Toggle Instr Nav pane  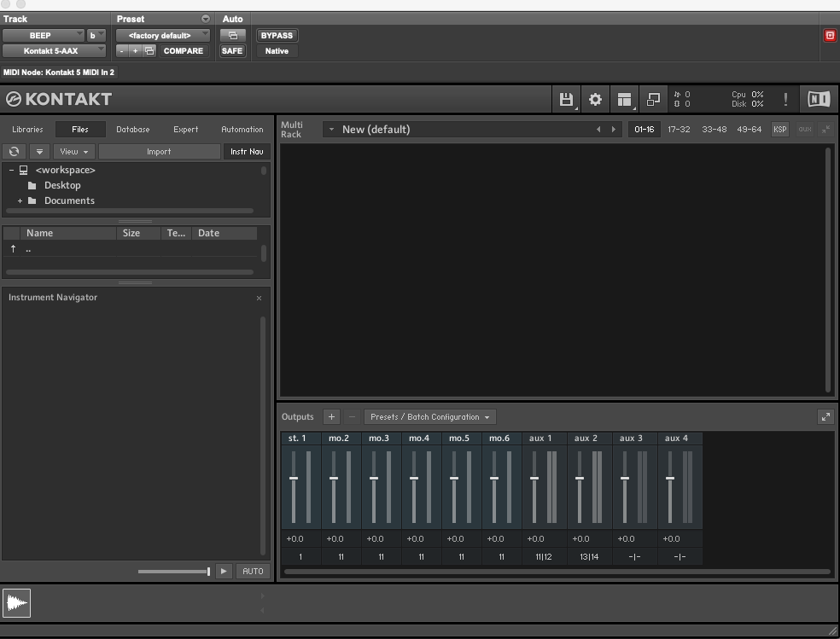[247, 152]
